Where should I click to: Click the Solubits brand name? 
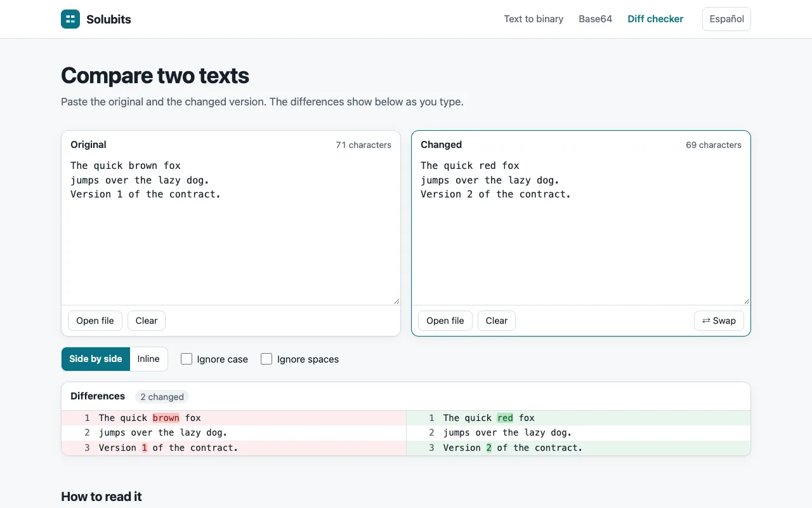pos(108,19)
